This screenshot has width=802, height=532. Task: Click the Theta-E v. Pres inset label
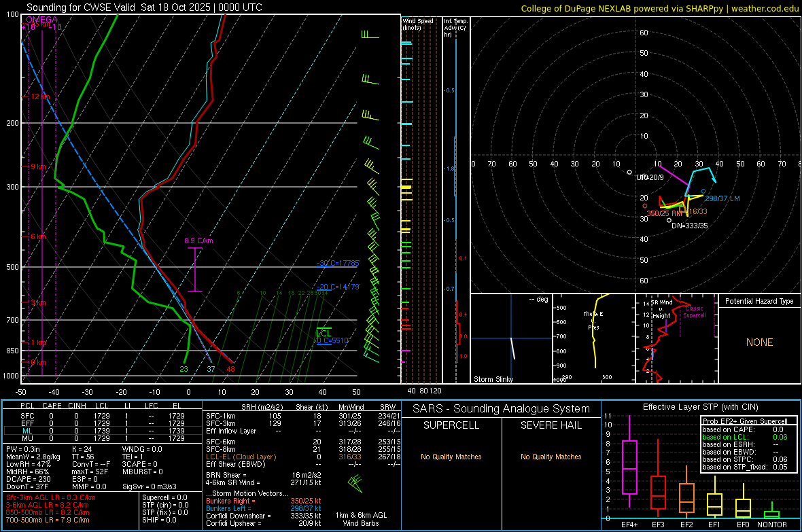click(593, 321)
